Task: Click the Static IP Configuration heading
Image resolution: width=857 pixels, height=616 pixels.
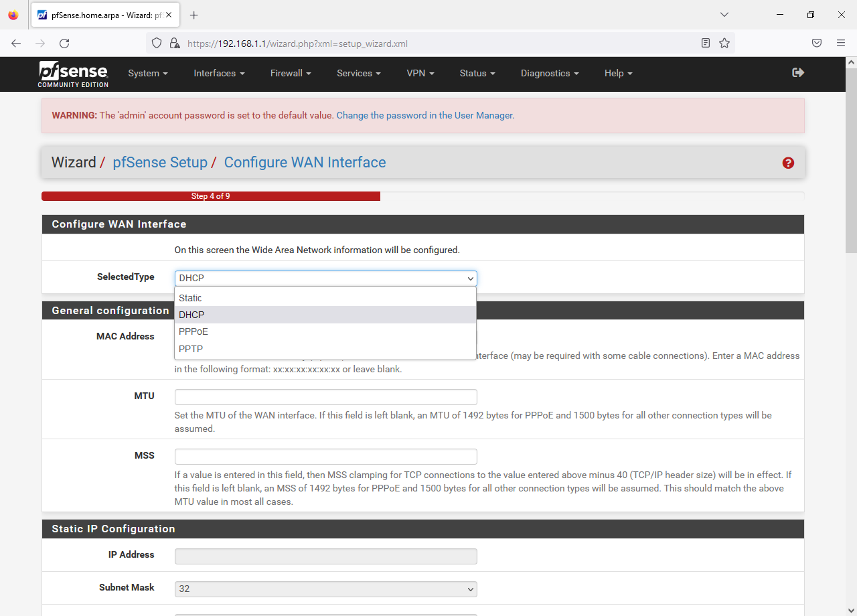Action: (x=113, y=529)
